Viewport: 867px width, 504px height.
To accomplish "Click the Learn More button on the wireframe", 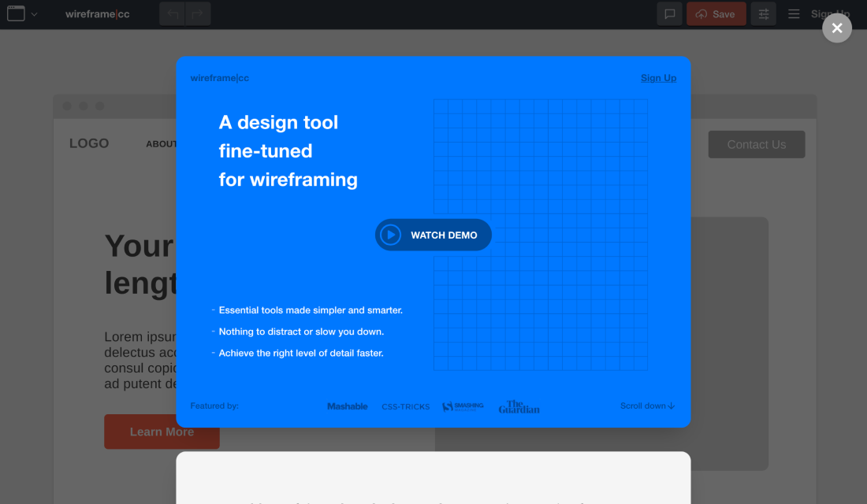I will [x=162, y=432].
